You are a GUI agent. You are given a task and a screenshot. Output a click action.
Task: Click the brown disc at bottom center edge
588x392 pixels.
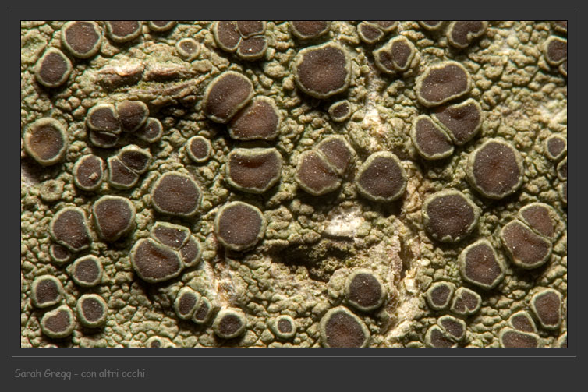[x=343, y=329]
